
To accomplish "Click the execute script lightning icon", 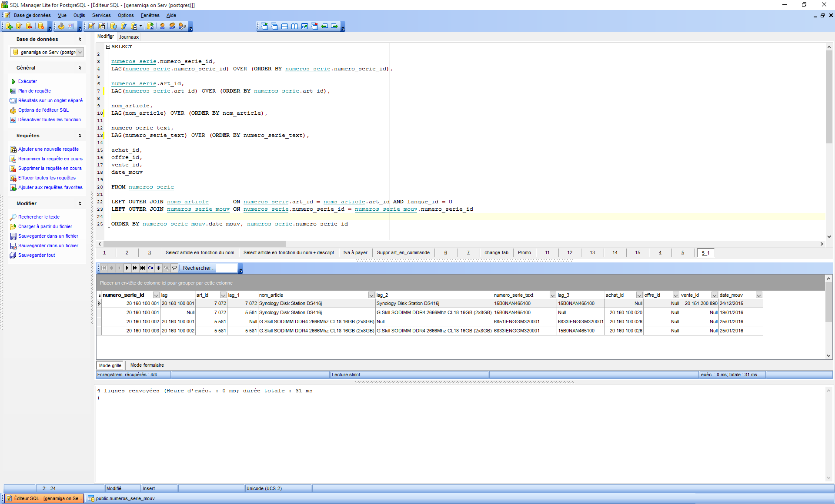I will [x=124, y=26].
